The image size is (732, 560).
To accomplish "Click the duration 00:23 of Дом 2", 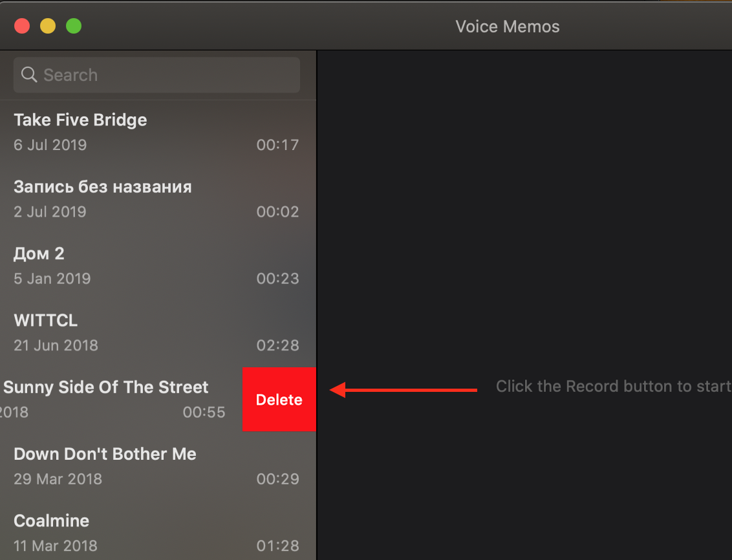I will [x=277, y=278].
